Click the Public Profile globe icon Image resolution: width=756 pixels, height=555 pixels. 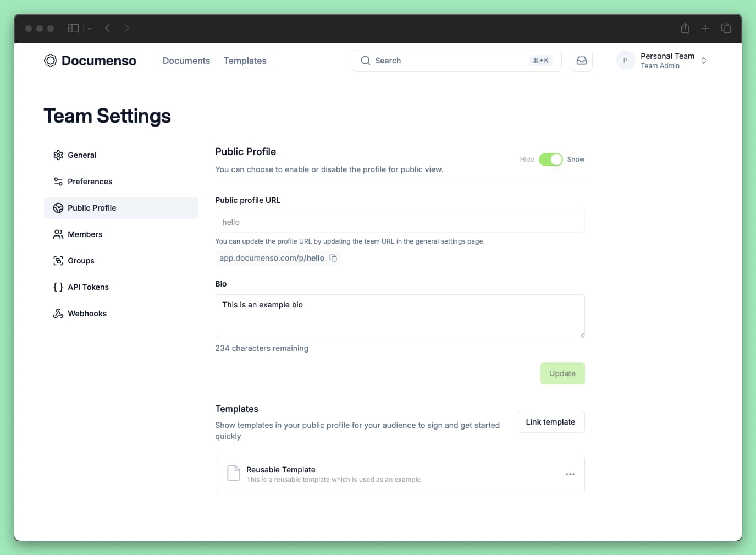(x=58, y=207)
